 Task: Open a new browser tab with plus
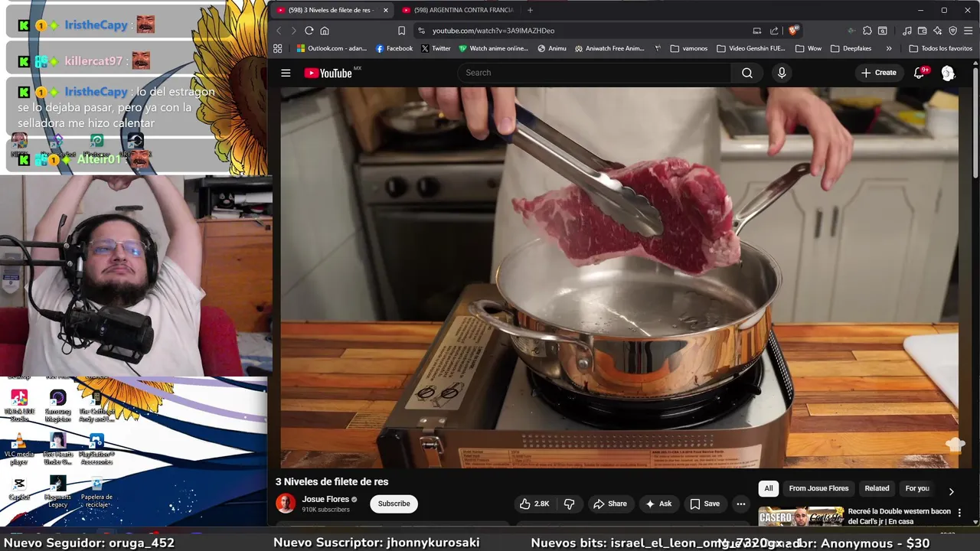[530, 10]
